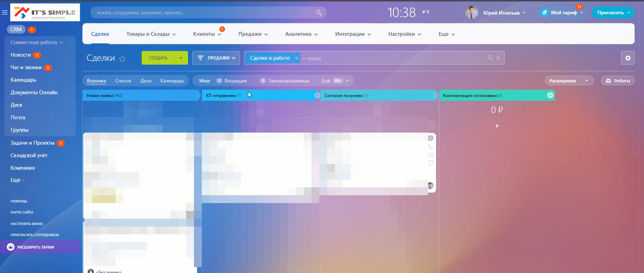The width and height of the screenshot is (644, 273).
Task: Click Карта сайта link
Action: pos(22,212)
